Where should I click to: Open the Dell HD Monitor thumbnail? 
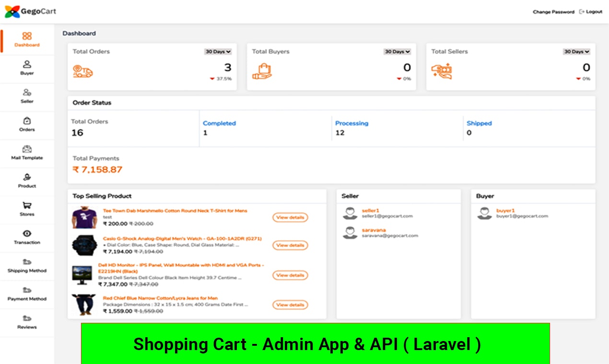pos(82,275)
